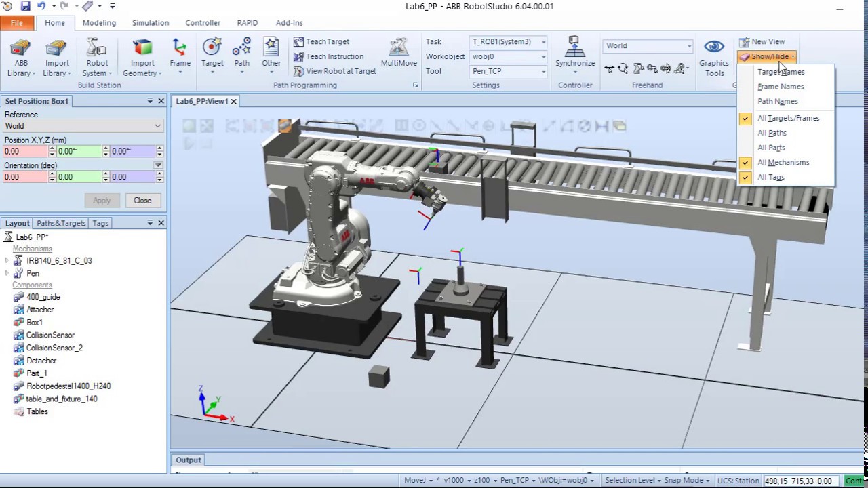
Task: Click the Save icon in title bar
Action: (26, 6)
